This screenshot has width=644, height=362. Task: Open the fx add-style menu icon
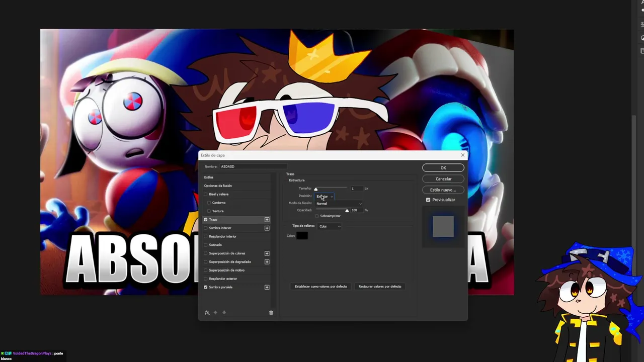click(207, 313)
